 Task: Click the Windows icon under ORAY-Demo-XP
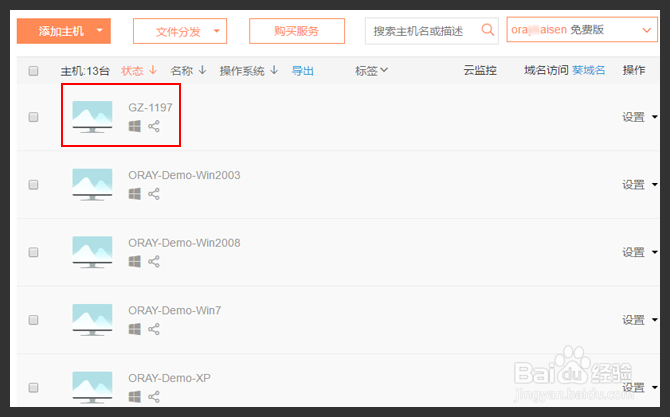pos(135,396)
